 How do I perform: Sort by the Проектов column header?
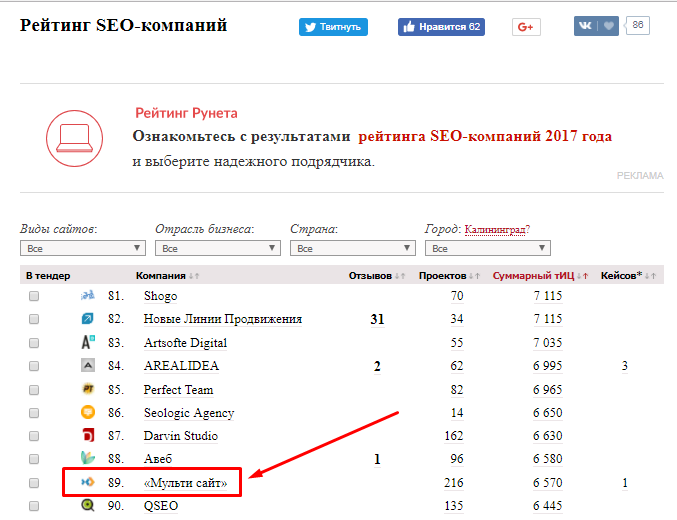pyautogui.click(x=443, y=276)
